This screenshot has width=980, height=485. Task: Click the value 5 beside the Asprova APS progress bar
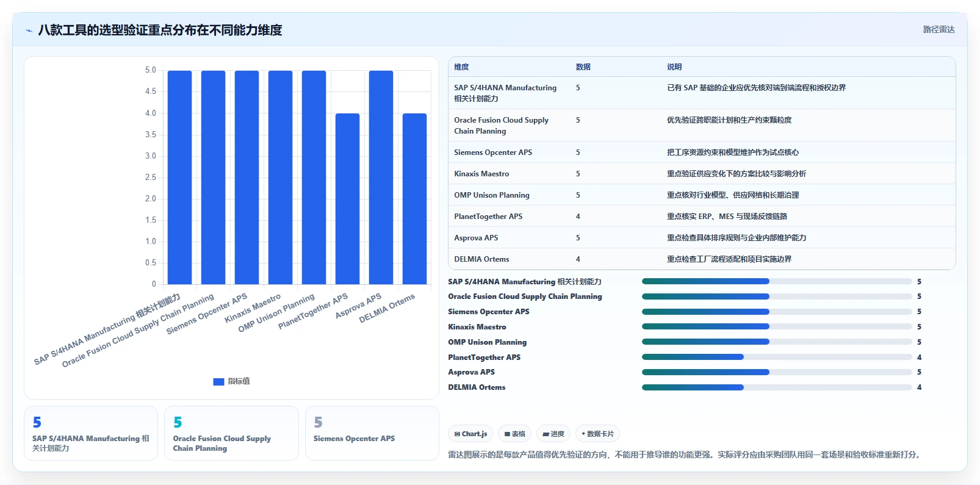[919, 372]
